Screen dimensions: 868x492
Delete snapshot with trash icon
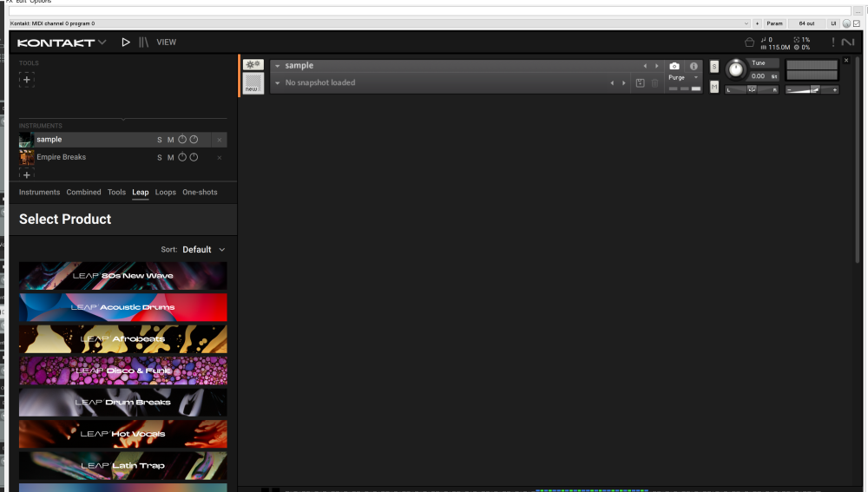654,83
